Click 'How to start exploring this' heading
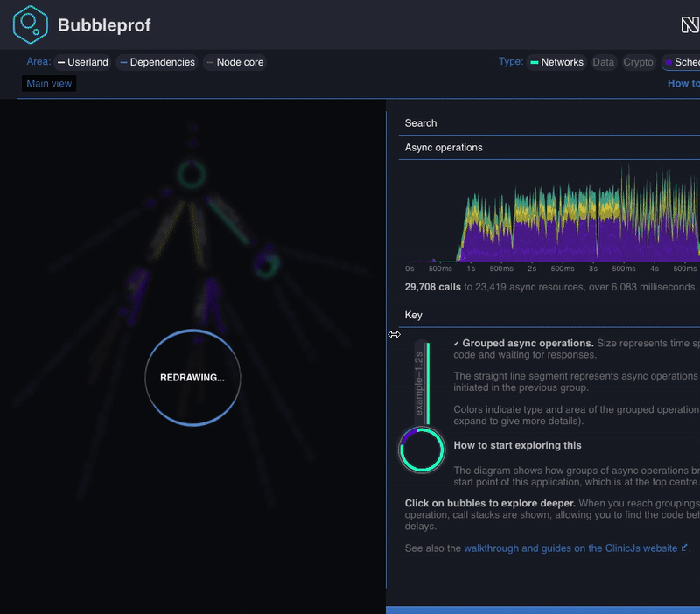 (x=517, y=445)
